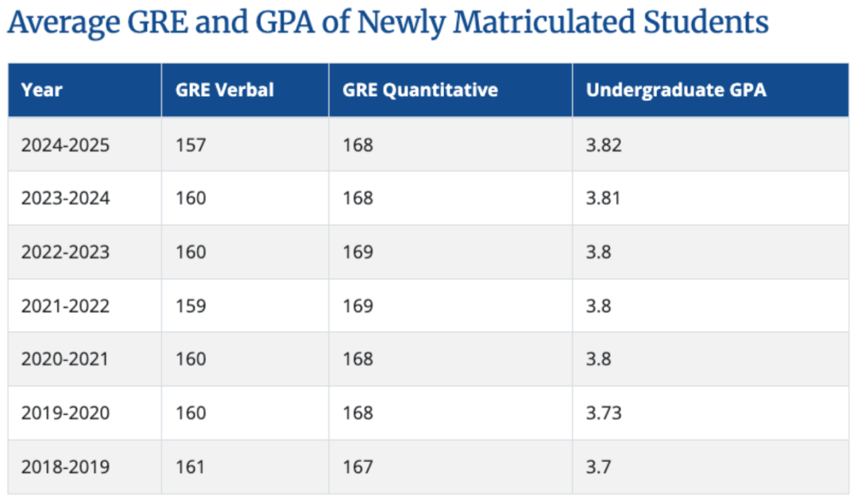This screenshot has width=858, height=504.
Task: Click the GPA value 3.81
Action: 603,198
